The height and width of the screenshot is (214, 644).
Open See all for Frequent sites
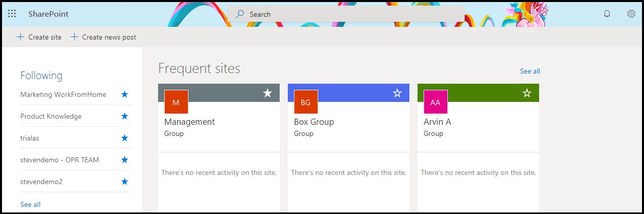point(530,71)
